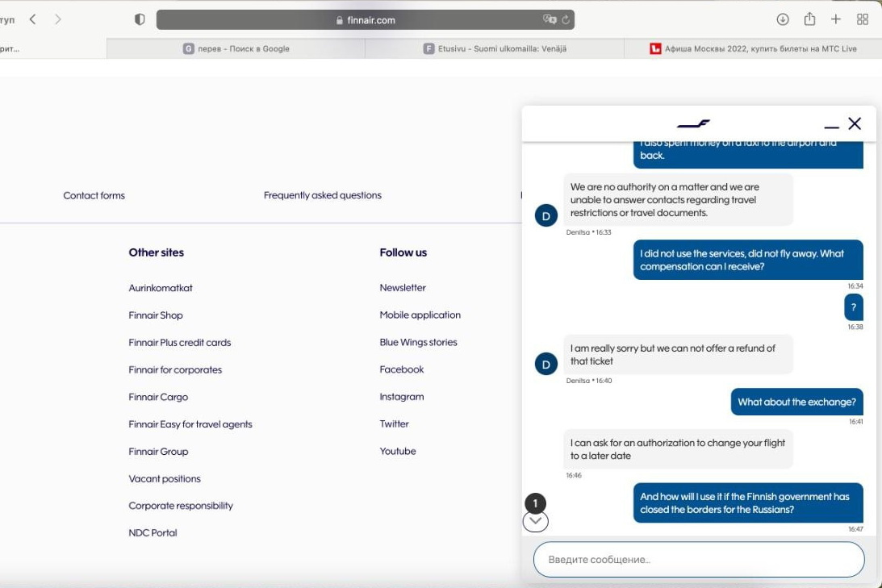Go forward with Safari's forward arrow
This screenshot has height=588, width=882.
(57, 19)
